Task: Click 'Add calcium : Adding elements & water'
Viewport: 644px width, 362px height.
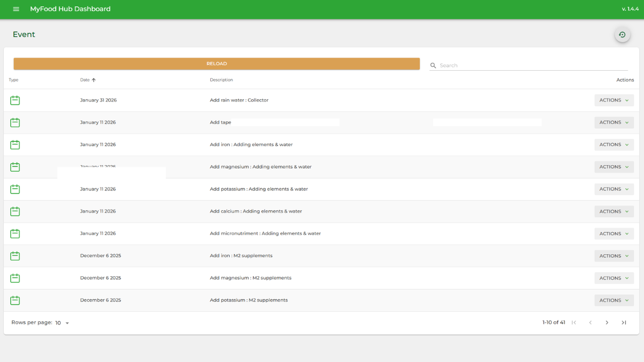Action: (x=256, y=211)
